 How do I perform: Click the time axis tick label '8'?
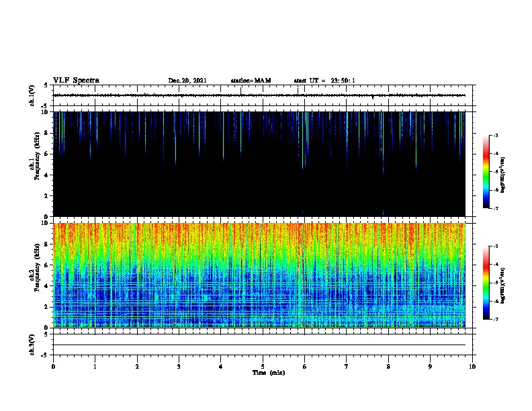pos(388,367)
